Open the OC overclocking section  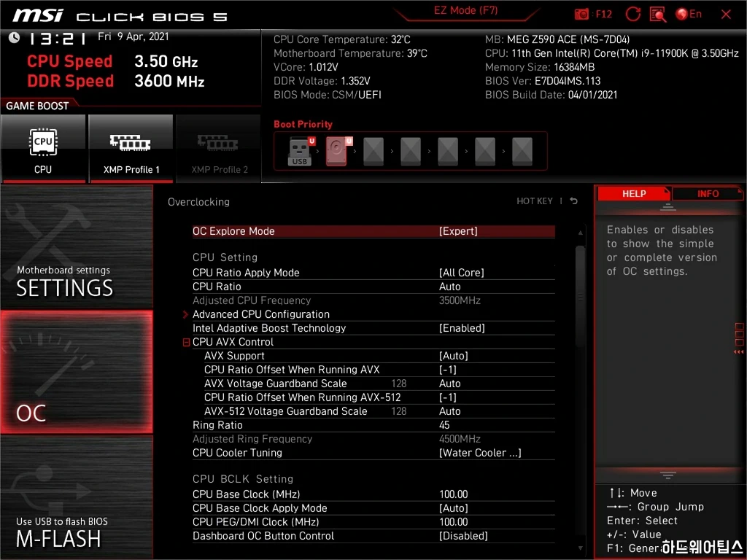[76, 372]
